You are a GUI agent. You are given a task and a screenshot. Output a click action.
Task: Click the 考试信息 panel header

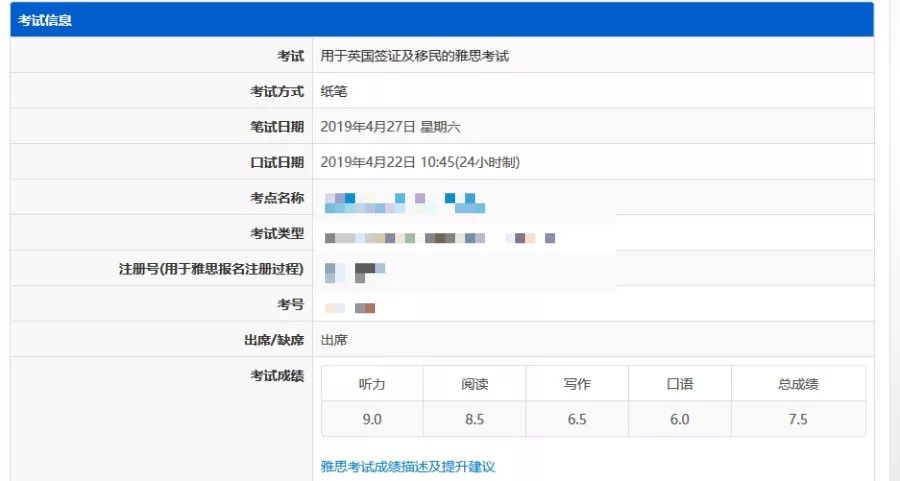pyautogui.click(x=442, y=20)
